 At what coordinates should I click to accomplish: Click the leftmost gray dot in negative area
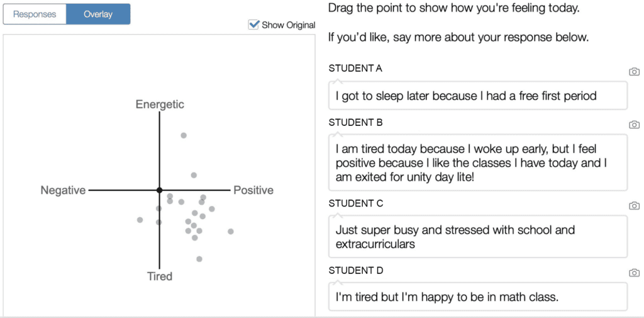click(140, 220)
